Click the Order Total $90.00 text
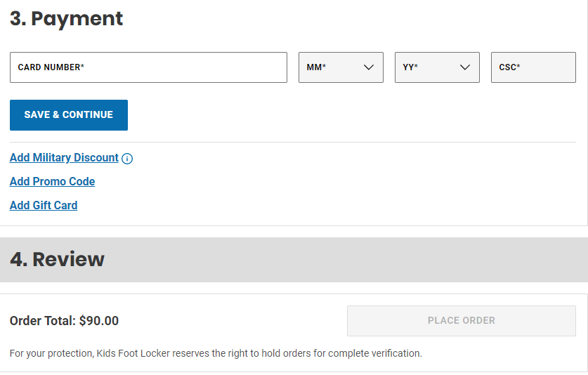Viewport: 588px width, 375px height. click(64, 321)
